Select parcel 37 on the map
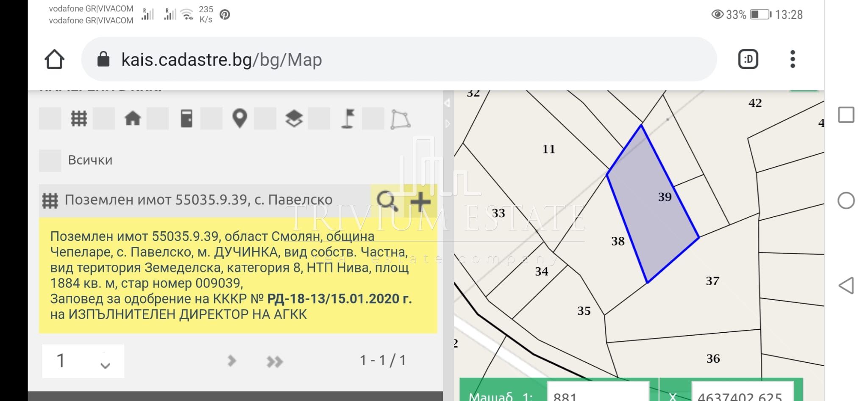This screenshot has height=401, width=868. pos(712,281)
